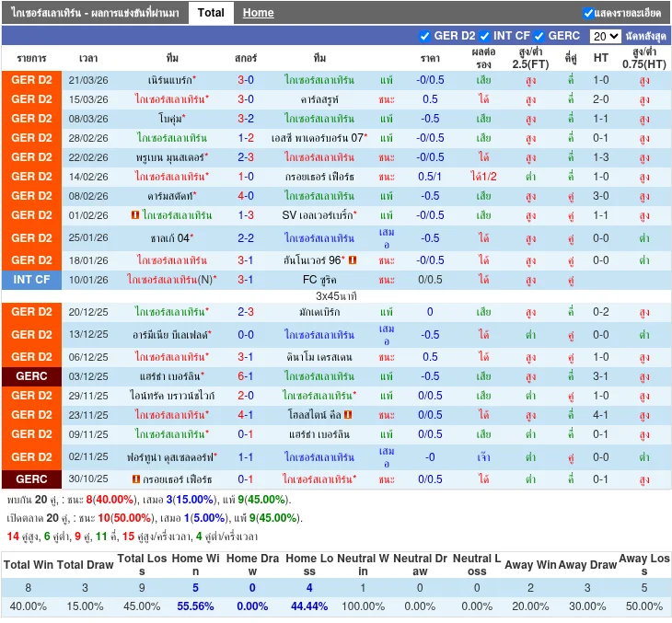Open the 4-0 score against ดาร์มสตัดท์

(x=246, y=196)
